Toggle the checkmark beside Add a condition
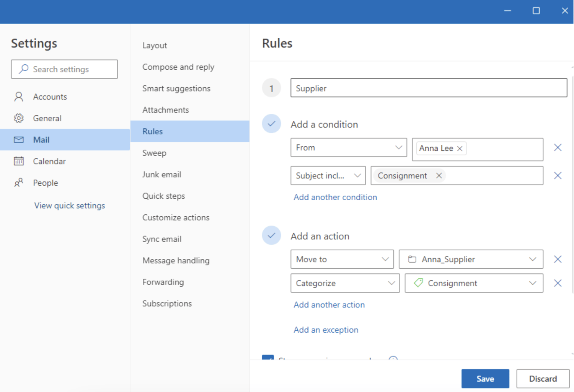 (271, 124)
